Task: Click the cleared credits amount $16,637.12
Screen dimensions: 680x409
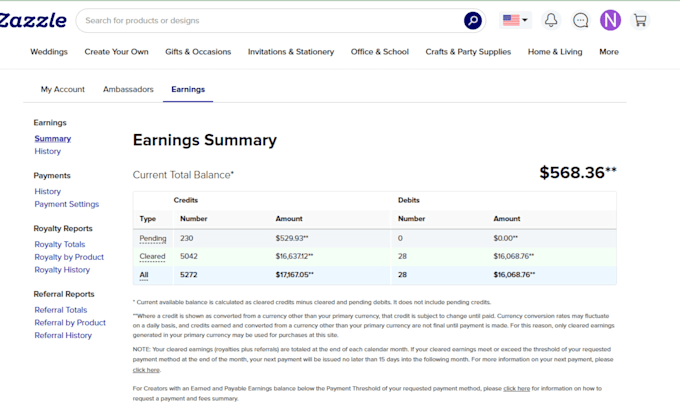Action: [294, 256]
